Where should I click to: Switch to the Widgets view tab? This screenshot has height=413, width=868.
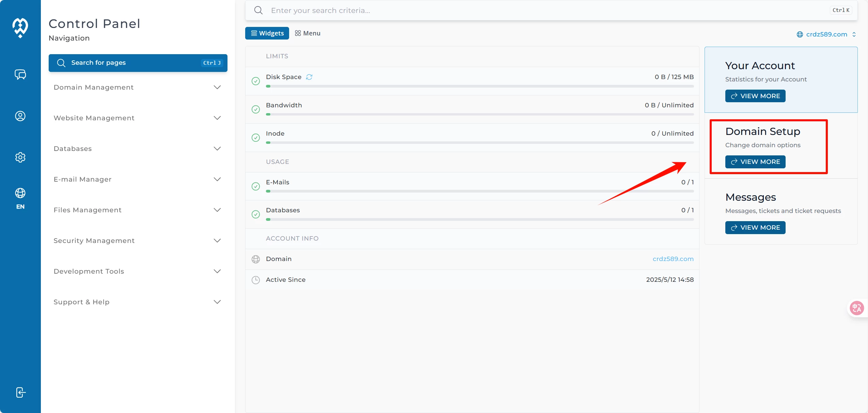[267, 33]
